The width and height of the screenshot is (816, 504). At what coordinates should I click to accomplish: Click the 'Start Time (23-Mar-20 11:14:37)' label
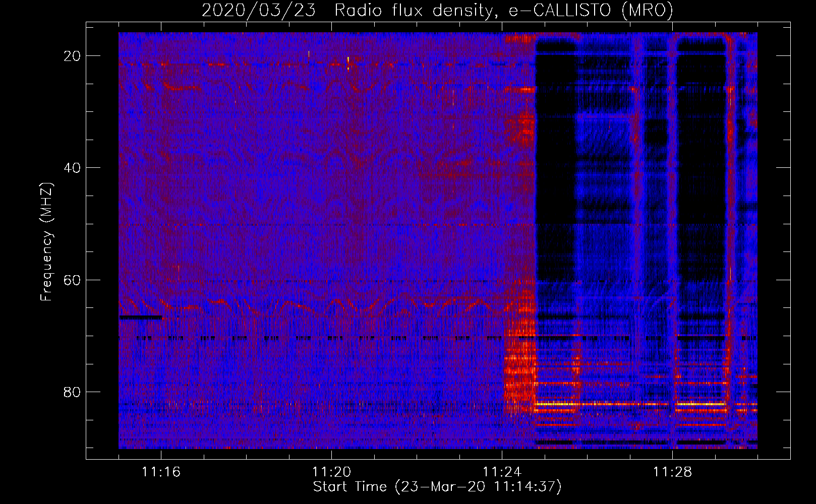coord(437,487)
